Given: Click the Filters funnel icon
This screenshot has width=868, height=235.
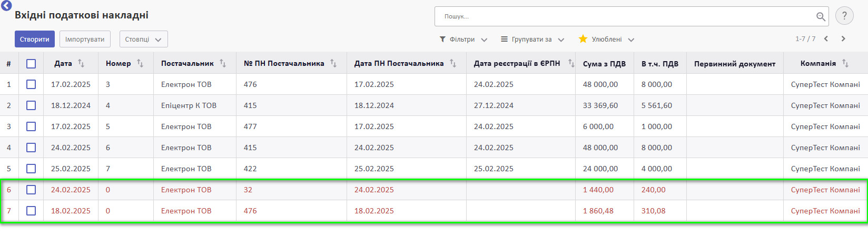Looking at the screenshot, I should click(442, 40).
